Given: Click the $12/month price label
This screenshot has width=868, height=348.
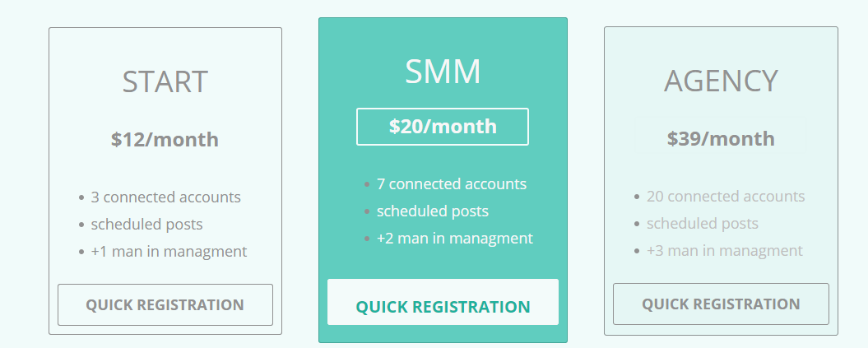Looking at the screenshot, I should 165,139.
